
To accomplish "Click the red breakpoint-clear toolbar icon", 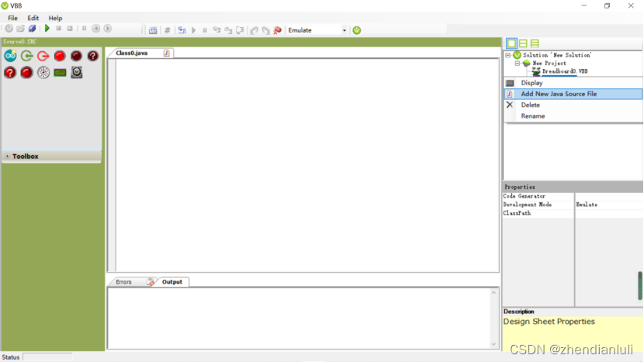I will tap(278, 30).
